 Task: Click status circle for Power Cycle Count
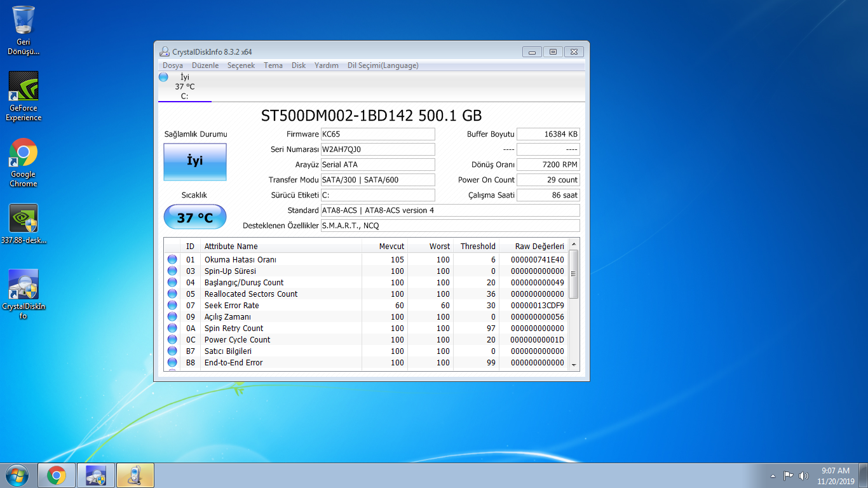point(172,339)
